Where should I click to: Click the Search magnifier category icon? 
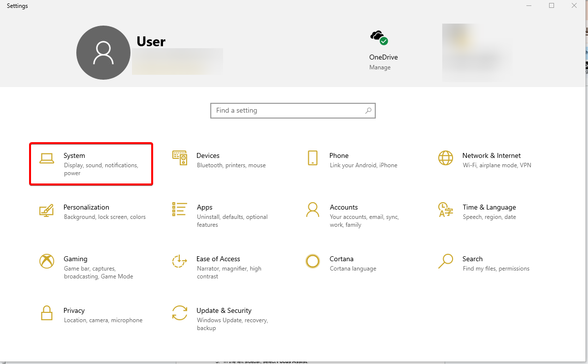tap(446, 261)
